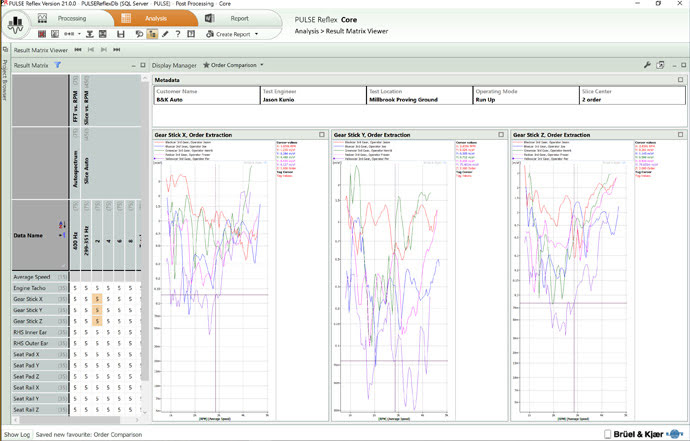Click the autoscale axis toolbar icon
690x441 pixels.
pos(90,34)
